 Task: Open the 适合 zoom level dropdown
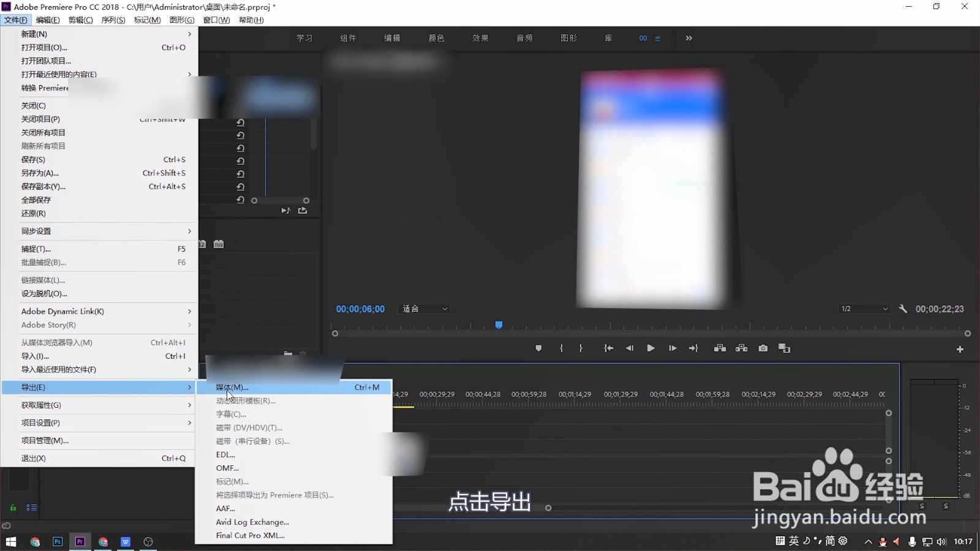point(424,309)
